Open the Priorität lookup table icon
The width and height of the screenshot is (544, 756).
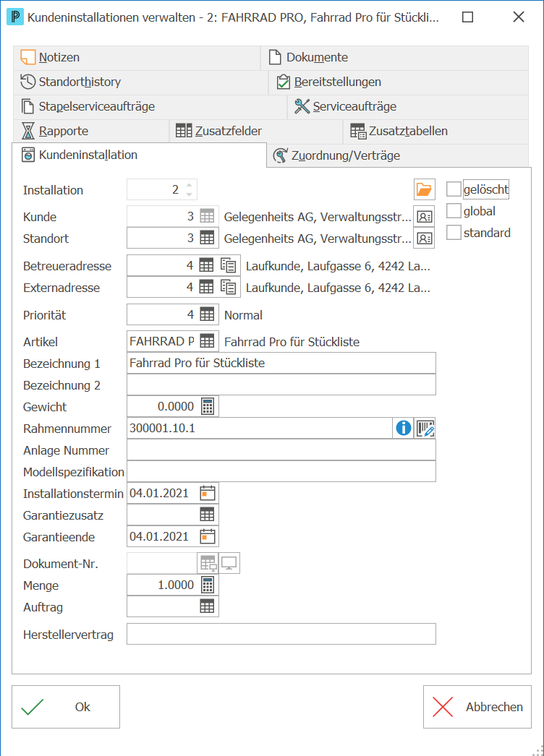207,314
